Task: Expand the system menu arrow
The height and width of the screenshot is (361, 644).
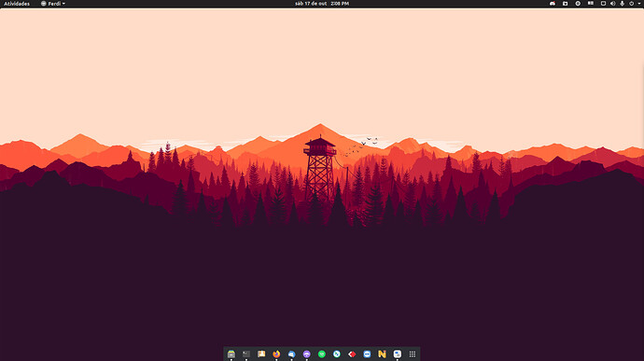Action: [x=639, y=4]
